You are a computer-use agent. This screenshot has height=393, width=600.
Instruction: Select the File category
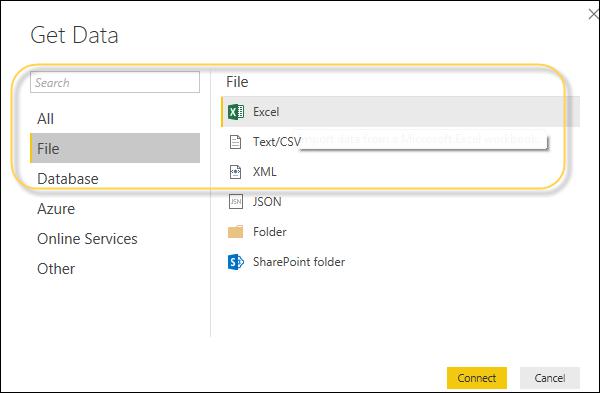[x=115, y=148]
